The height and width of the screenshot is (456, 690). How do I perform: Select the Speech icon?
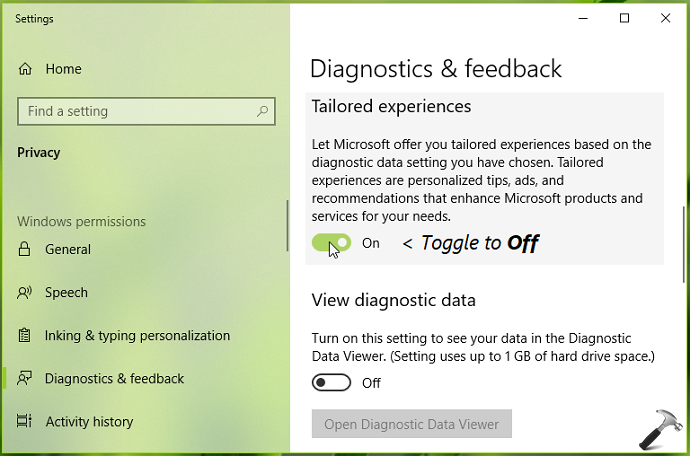point(24,292)
